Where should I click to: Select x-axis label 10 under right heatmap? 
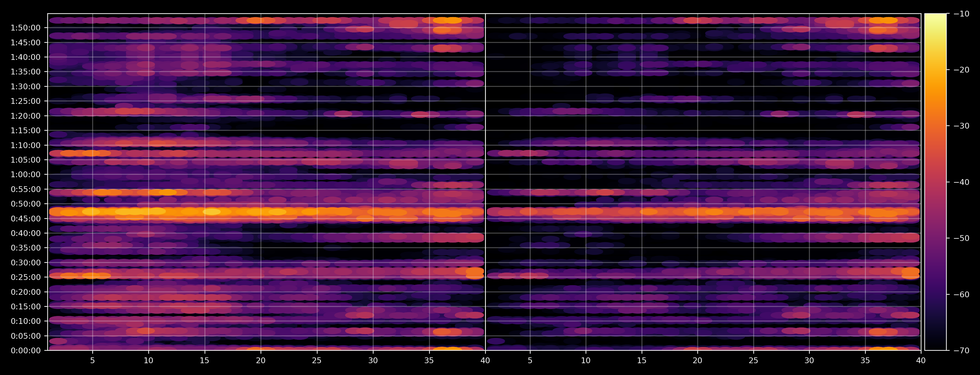pyautogui.click(x=586, y=360)
